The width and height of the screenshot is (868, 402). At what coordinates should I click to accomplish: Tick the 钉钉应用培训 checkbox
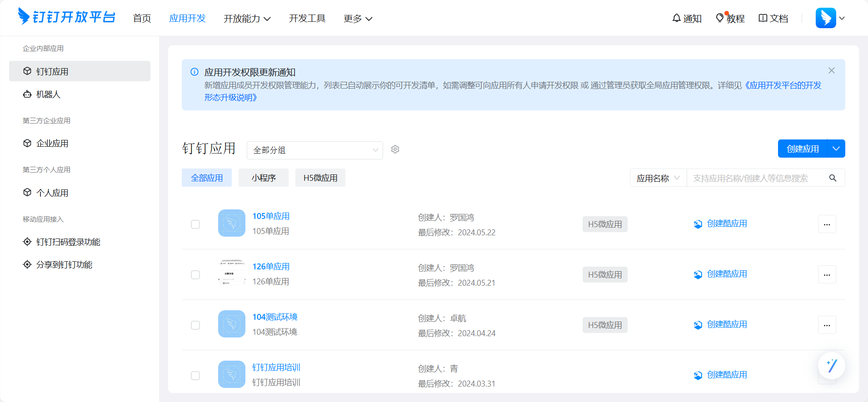coord(195,376)
